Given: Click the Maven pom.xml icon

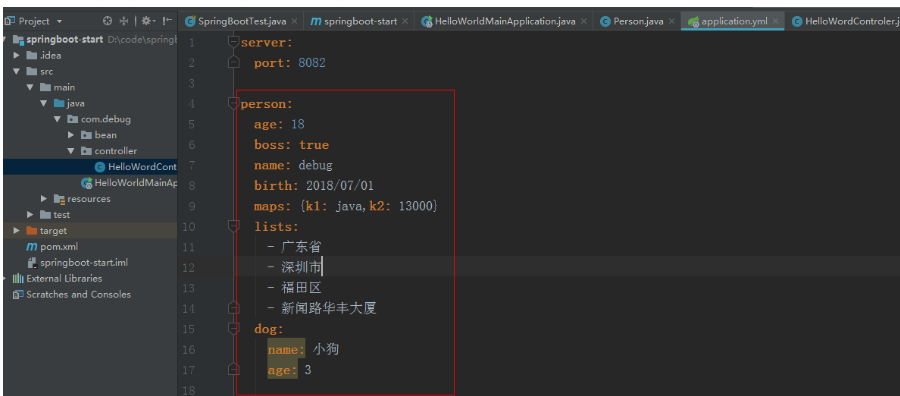Looking at the screenshot, I should pyautogui.click(x=32, y=247).
